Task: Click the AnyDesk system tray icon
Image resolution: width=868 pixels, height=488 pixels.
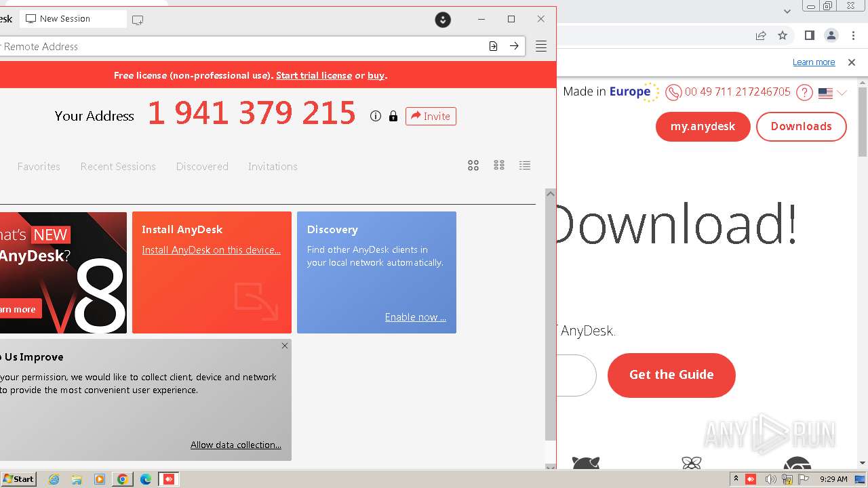Action: pos(751,479)
